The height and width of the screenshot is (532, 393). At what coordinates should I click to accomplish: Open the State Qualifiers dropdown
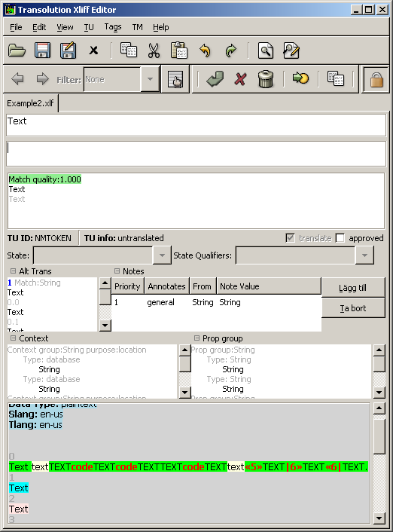click(x=364, y=255)
